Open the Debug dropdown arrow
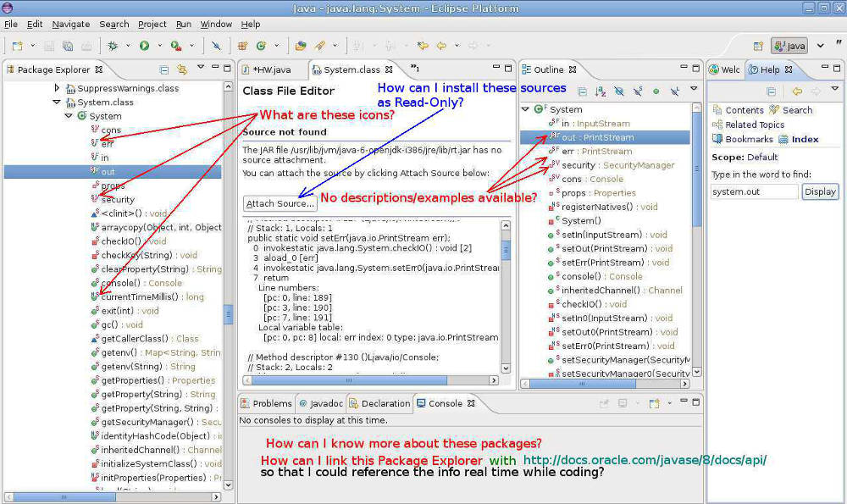The image size is (847, 504). coord(128,46)
